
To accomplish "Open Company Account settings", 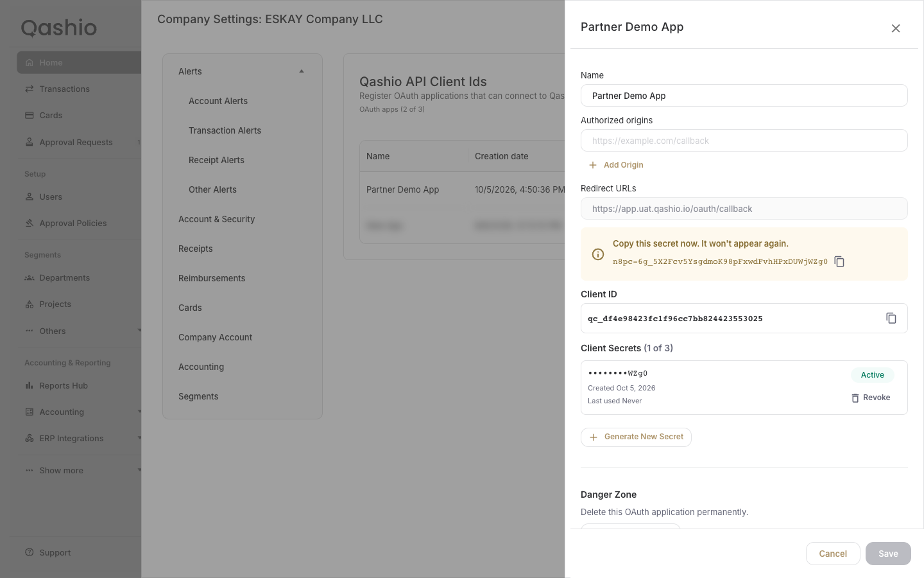I will [x=216, y=337].
